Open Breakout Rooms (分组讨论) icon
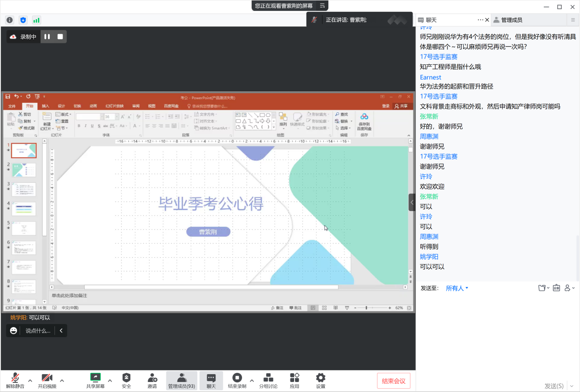Screen dimensions: 580x392 pos(268,378)
